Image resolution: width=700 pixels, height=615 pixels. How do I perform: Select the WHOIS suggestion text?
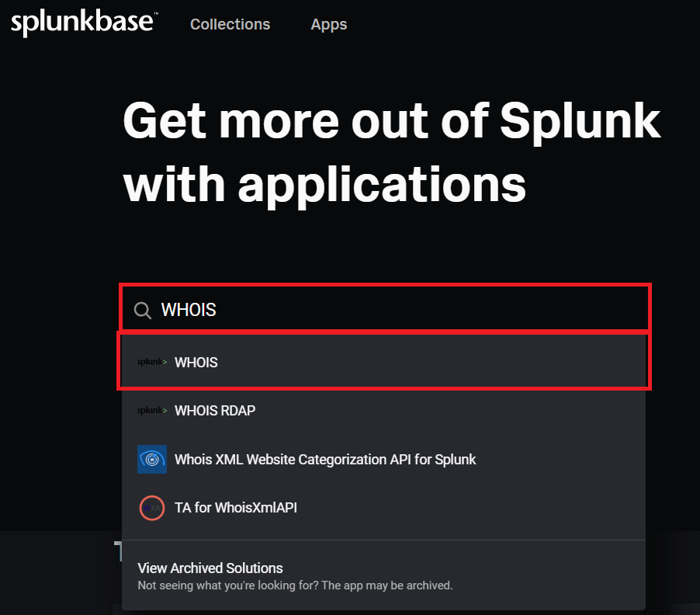[196, 362]
